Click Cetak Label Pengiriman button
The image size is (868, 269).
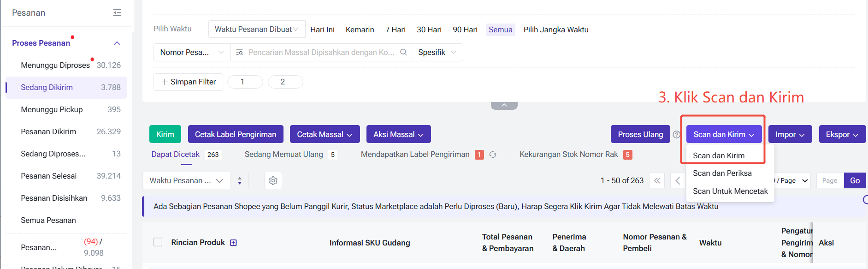236,134
